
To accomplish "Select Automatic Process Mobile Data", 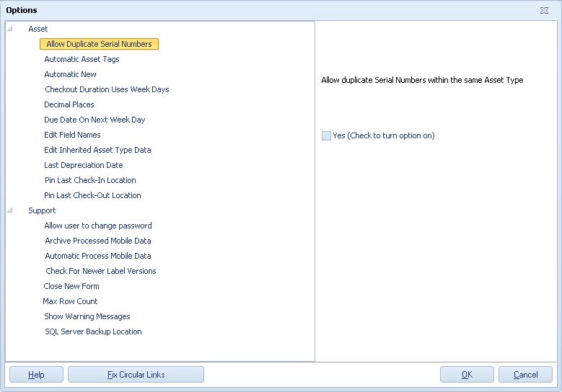I will coord(98,256).
